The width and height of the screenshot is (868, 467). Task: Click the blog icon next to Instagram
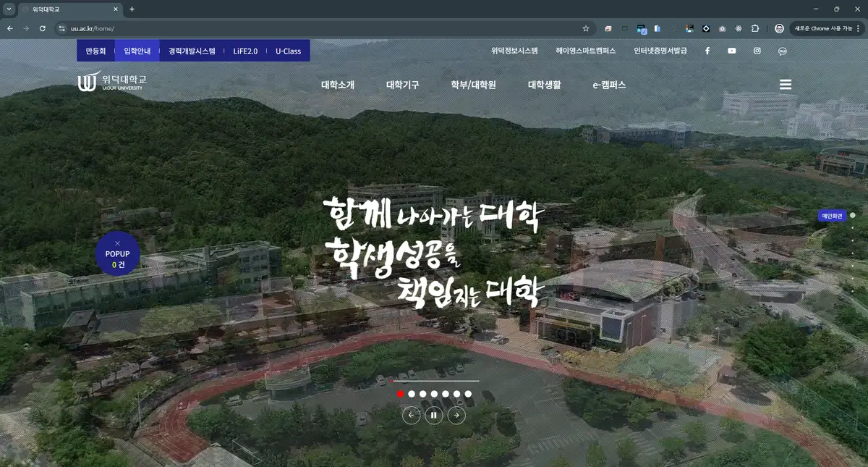782,50
